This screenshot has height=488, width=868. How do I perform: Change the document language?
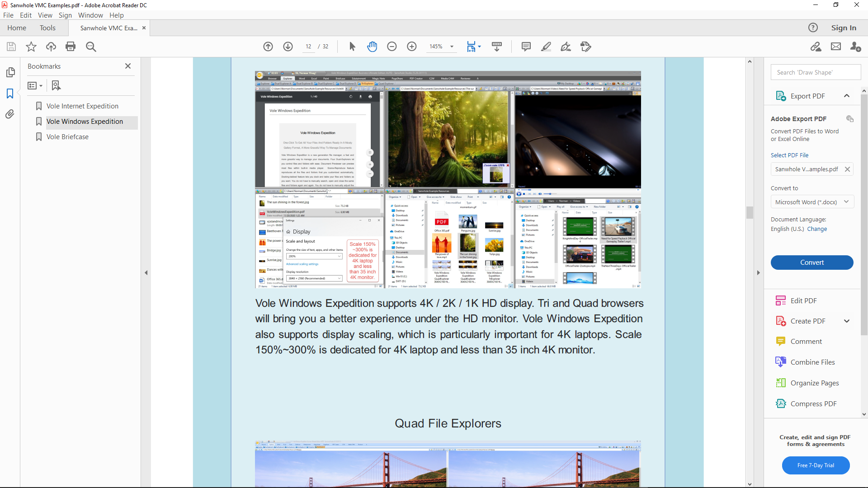[817, 229]
